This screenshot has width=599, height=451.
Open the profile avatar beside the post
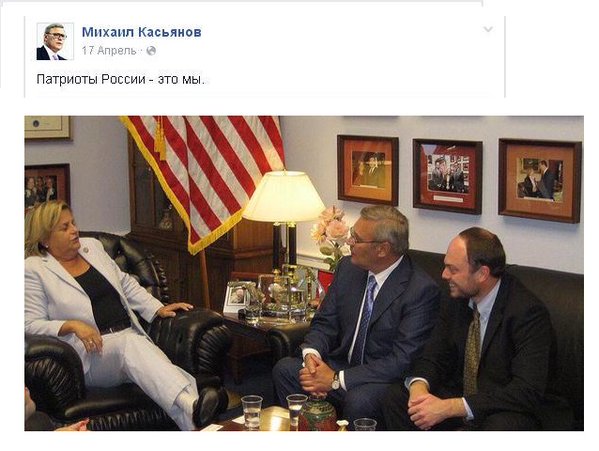(55, 41)
